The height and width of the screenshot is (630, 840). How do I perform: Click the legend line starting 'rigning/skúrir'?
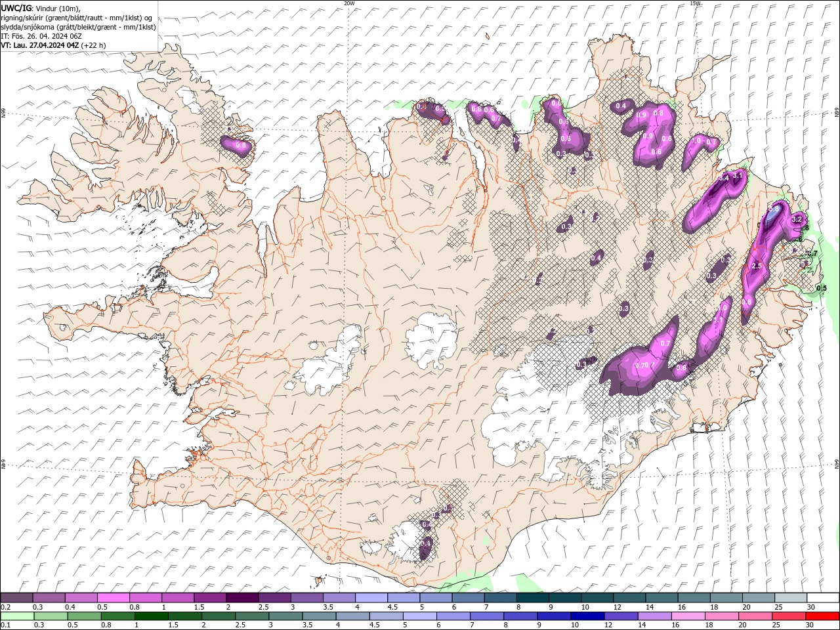point(77,18)
